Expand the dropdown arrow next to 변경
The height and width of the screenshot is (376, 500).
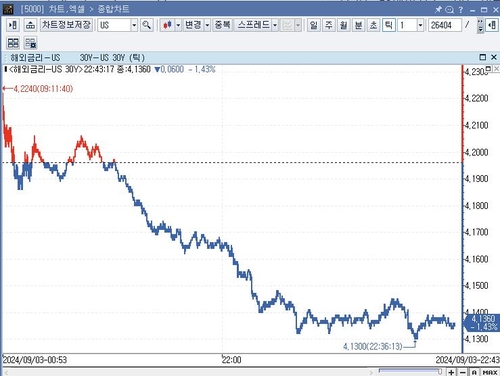click(207, 25)
